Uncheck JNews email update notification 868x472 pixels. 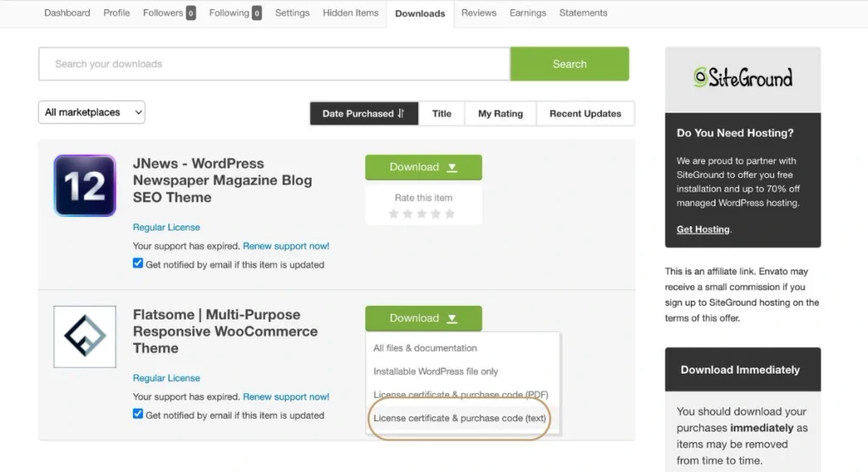[x=138, y=264]
